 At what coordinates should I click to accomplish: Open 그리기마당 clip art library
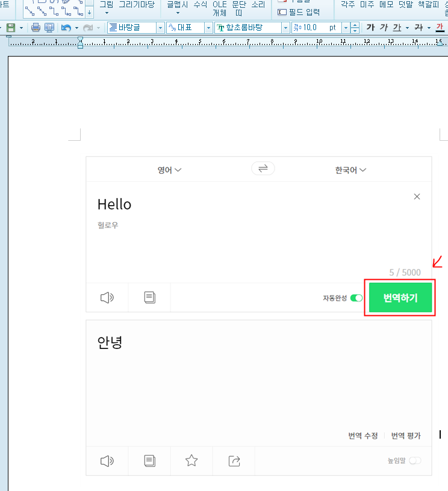coord(137,5)
